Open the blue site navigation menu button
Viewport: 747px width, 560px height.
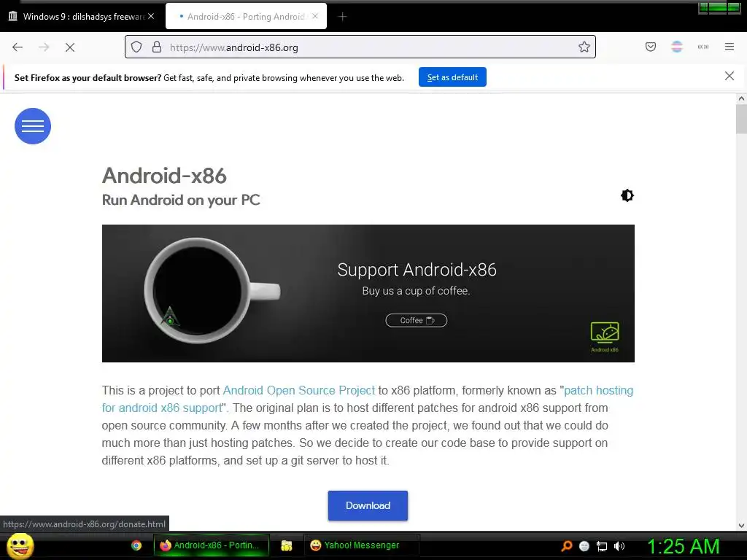33,126
